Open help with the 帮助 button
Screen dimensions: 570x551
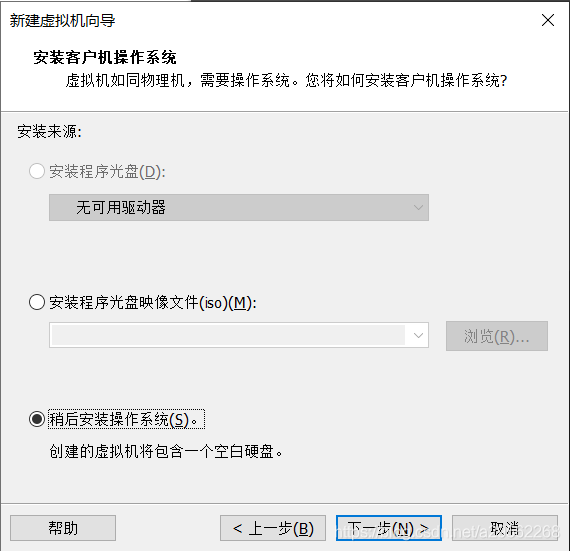(63, 528)
